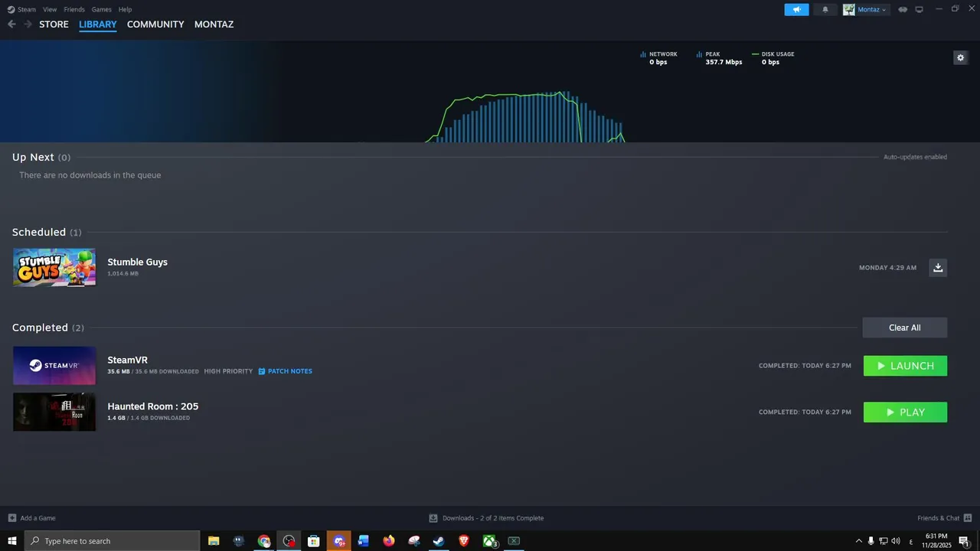Click the Completed section heading
Viewport: 980px width, 551px height.
click(x=48, y=328)
